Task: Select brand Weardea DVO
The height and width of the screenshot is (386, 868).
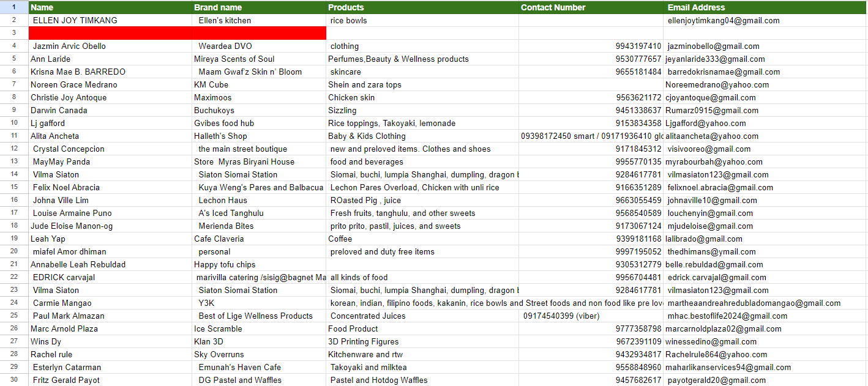Action: click(259, 46)
